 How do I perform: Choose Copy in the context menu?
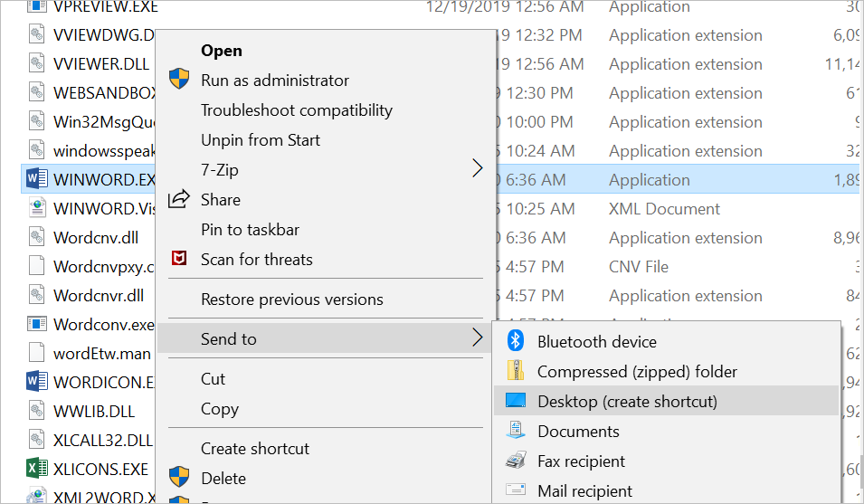point(219,409)
